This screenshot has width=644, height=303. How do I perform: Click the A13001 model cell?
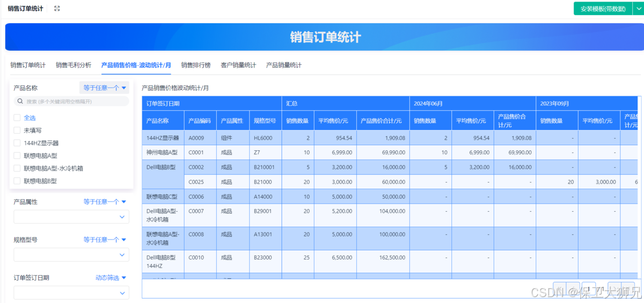pos(266,239)
